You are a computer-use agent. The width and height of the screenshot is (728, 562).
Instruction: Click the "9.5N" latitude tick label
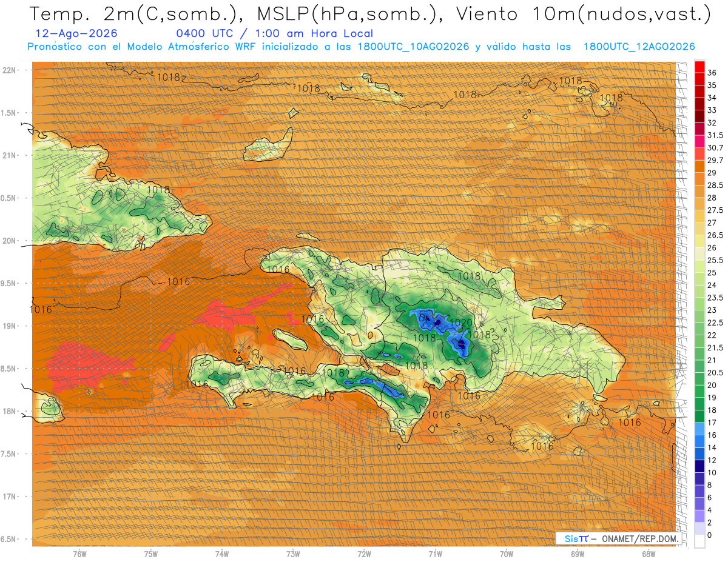point(8,283)
